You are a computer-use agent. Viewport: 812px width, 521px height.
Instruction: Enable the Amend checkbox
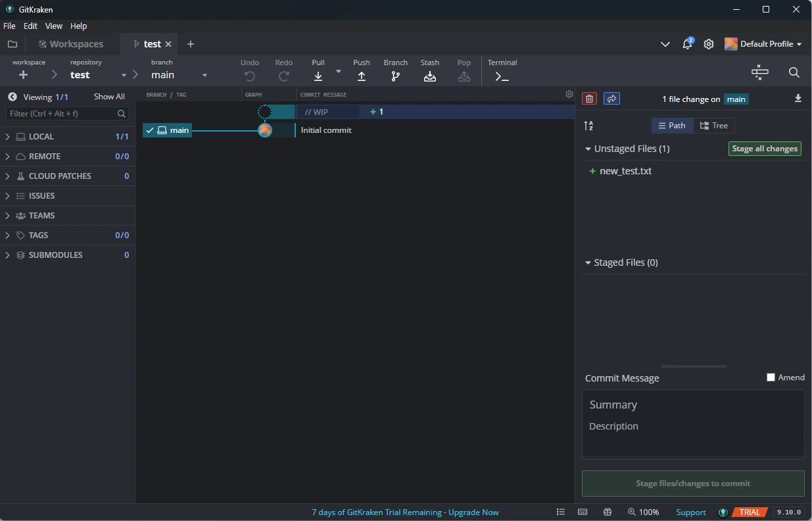[x=771, y=377]
